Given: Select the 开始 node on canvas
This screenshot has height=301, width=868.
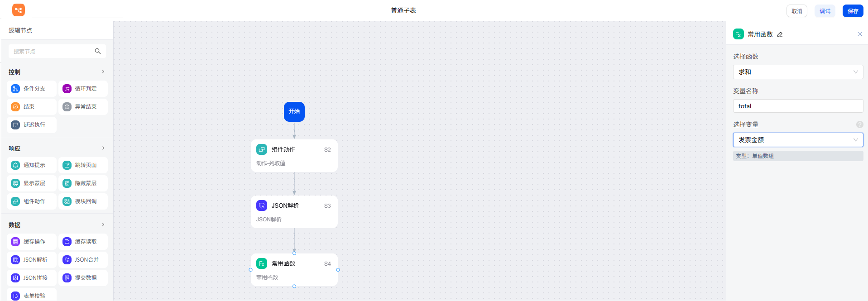Looking at the screenshot, I should [294, 111].
